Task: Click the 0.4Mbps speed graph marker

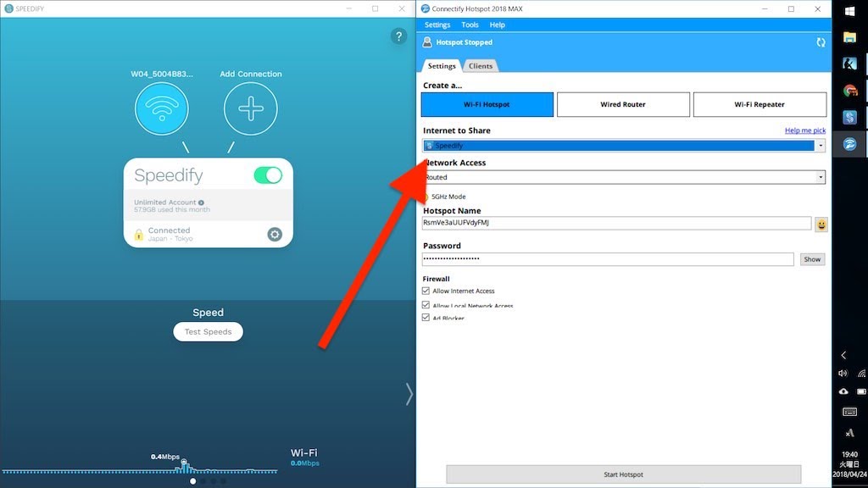Action: (x=184, y=462)
